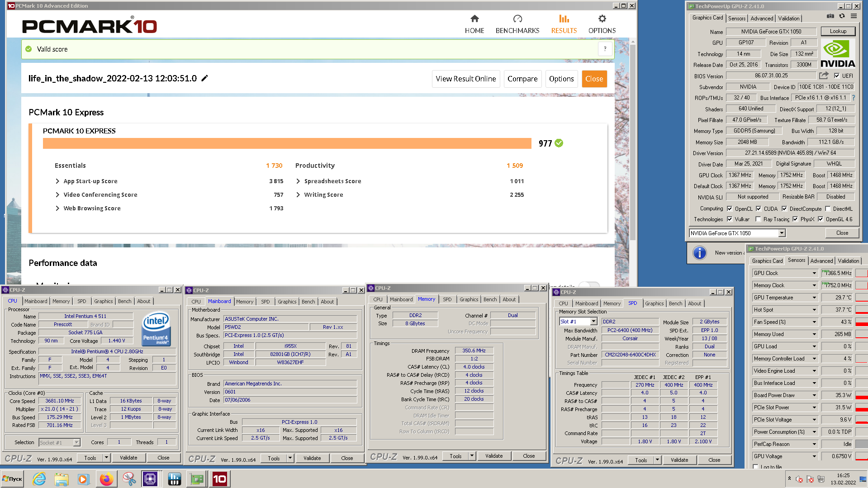Viewport: 868px width, 488px height.
Task: Click the Compare button
Action: 522,79
